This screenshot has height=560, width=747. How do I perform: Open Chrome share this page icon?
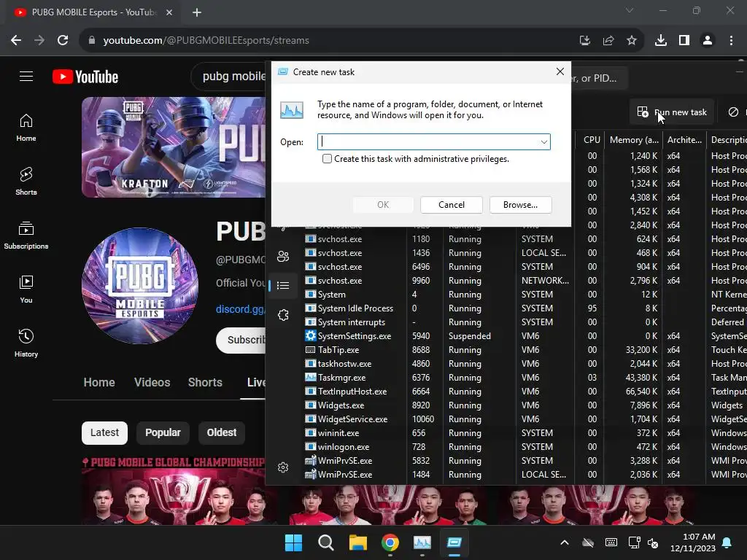pyautogui.click(x=608, y=41)
